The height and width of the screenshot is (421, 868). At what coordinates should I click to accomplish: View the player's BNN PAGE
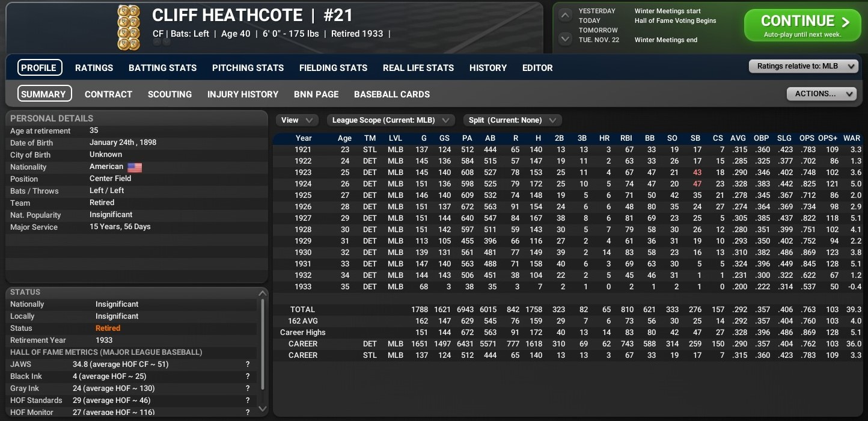coord(316,94)
